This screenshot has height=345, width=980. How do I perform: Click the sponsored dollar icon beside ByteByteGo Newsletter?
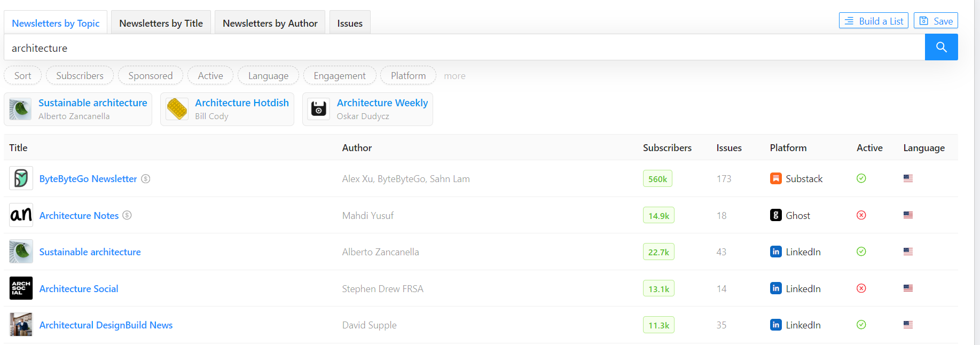click(146, 179)
